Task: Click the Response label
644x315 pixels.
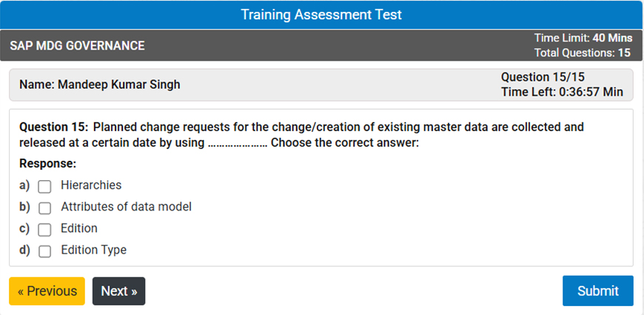Action: [x=47, y=163]
